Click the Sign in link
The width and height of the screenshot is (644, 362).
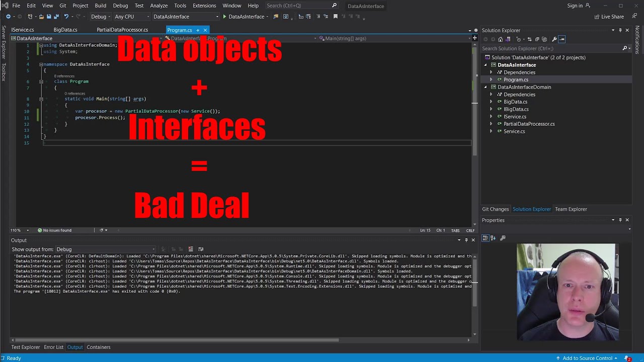575,6
